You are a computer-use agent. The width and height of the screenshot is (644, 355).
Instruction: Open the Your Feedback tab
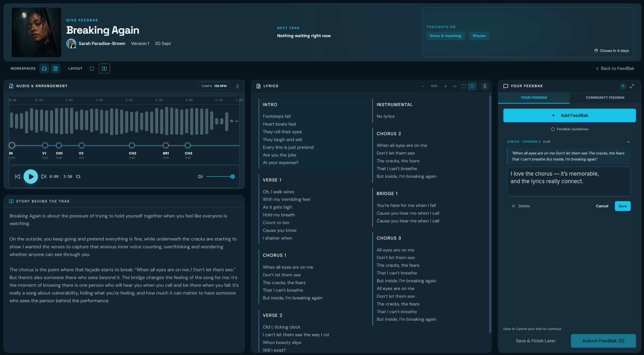tap(534, 98)
